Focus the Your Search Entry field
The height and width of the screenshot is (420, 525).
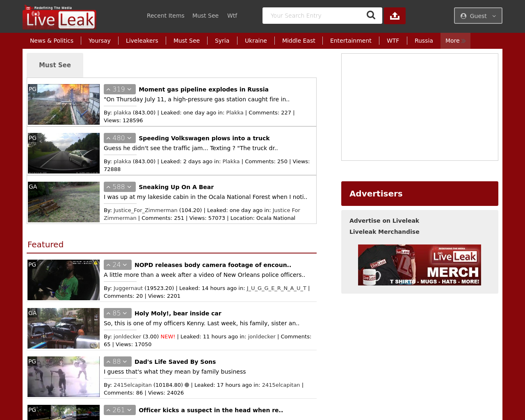(x=314, y=16)
